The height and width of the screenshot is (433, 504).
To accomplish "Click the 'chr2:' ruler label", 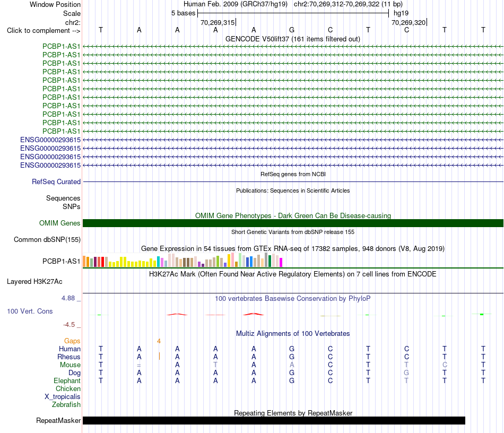I will pos(73,22).
